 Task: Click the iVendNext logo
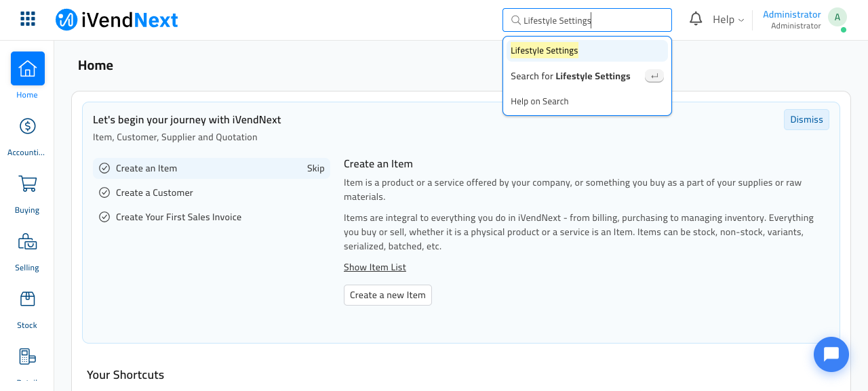point(117,20)
